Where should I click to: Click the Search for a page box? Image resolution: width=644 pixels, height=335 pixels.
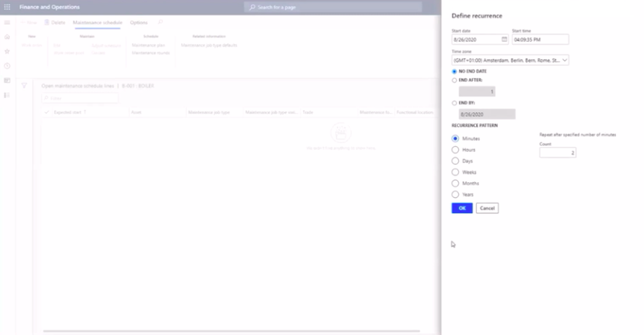coord(333,7)
